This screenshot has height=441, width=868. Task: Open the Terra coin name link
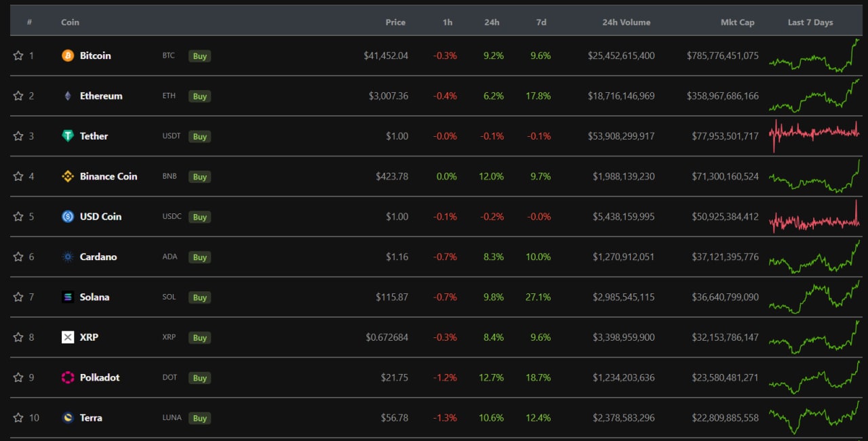91,418
